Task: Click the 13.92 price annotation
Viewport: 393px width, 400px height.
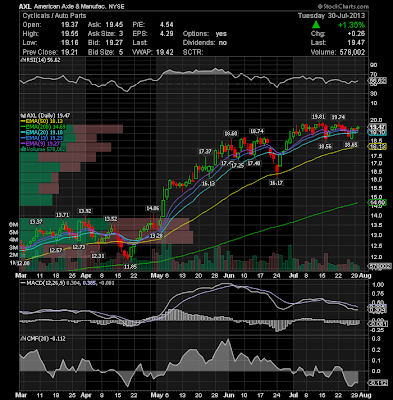Action: coord(85,211)
